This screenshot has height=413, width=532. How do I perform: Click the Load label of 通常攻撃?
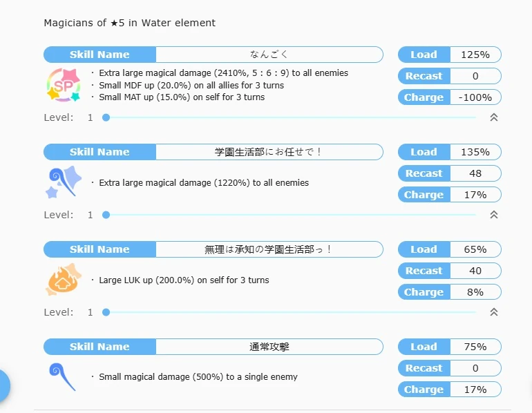424,347
